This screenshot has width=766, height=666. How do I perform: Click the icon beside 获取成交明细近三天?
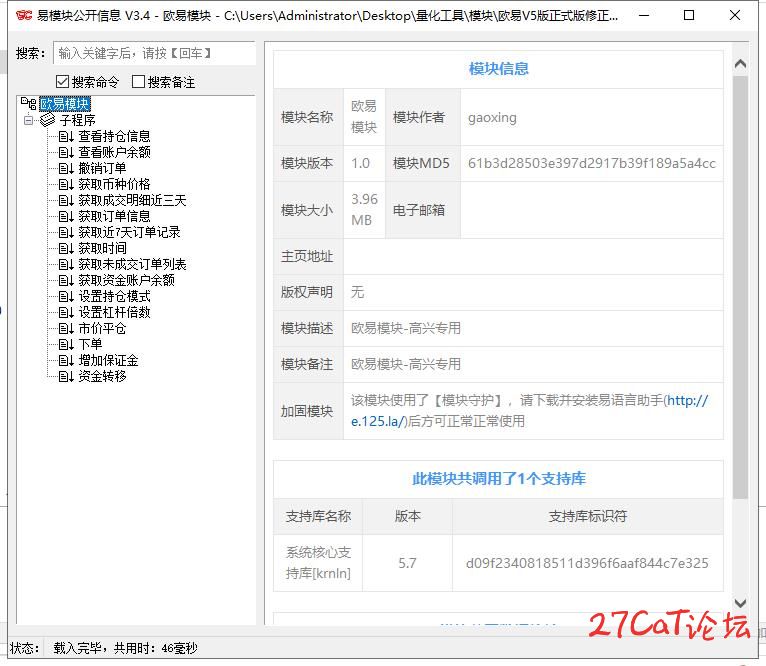66,200
